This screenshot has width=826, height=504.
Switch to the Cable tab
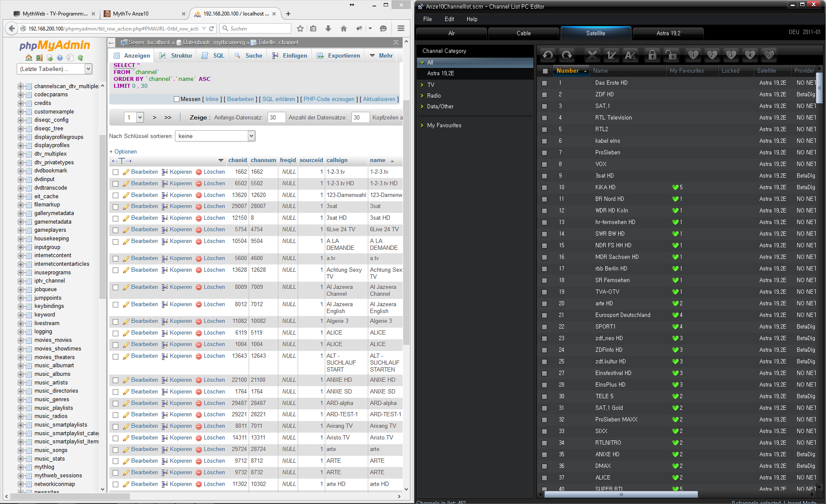point(524,33)
